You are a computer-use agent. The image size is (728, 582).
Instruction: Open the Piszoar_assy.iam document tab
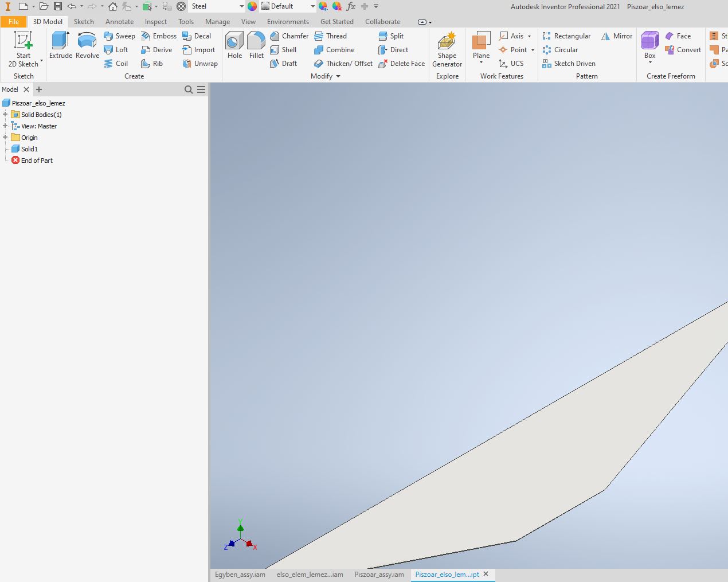[x=379, y=575]
